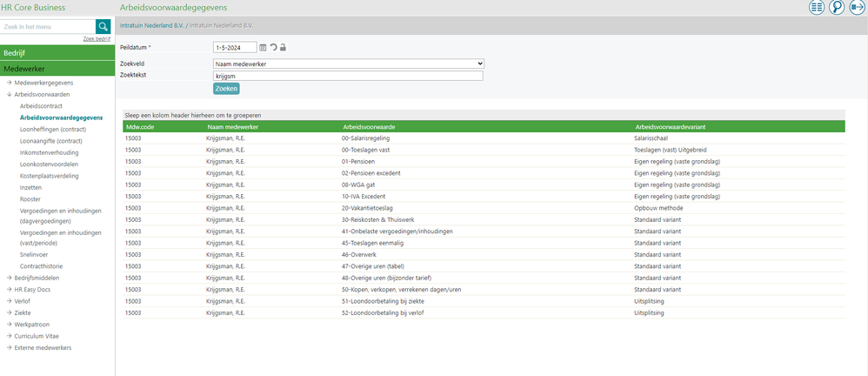Viewport: 868px width, 376px height.
Task: Select Arbeidsvoorwaardegegevens in the sidebar
Action: click(61, 117)
